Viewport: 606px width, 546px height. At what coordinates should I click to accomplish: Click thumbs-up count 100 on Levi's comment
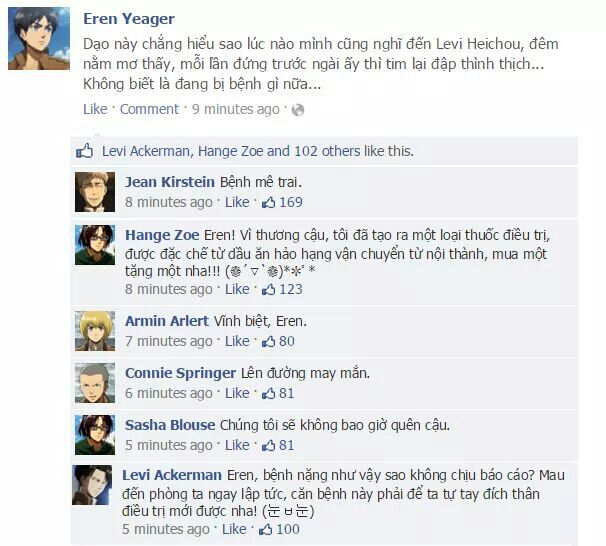(279, 529)
